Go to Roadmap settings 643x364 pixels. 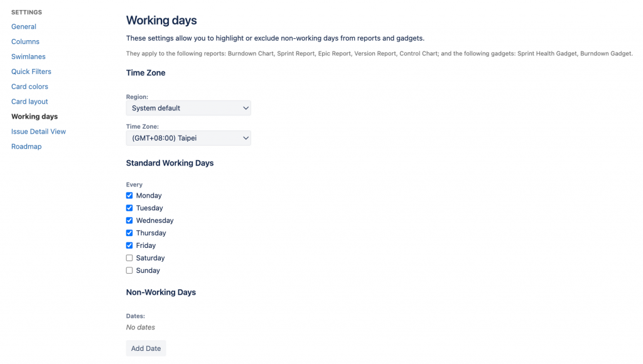[x=26, y=146]
